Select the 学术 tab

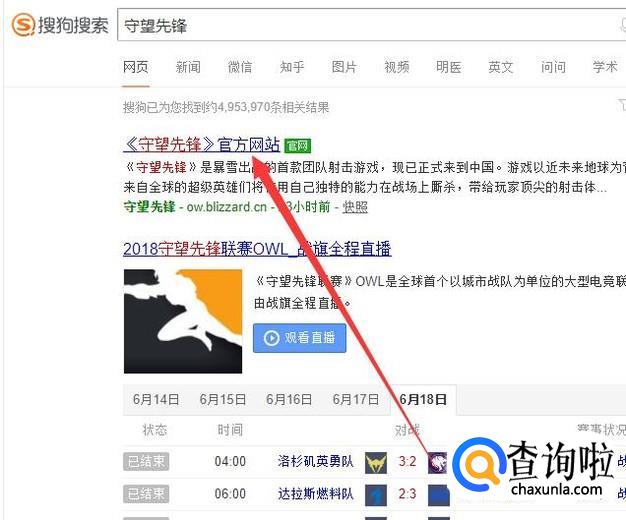click(x=605, y=67)
